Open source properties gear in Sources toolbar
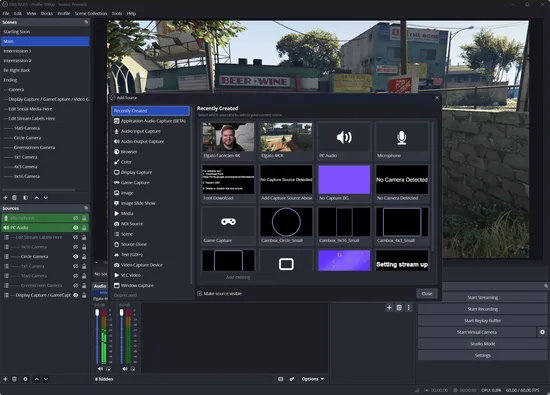550x395 pixels. pyautogui.click(x=25, y=379)
